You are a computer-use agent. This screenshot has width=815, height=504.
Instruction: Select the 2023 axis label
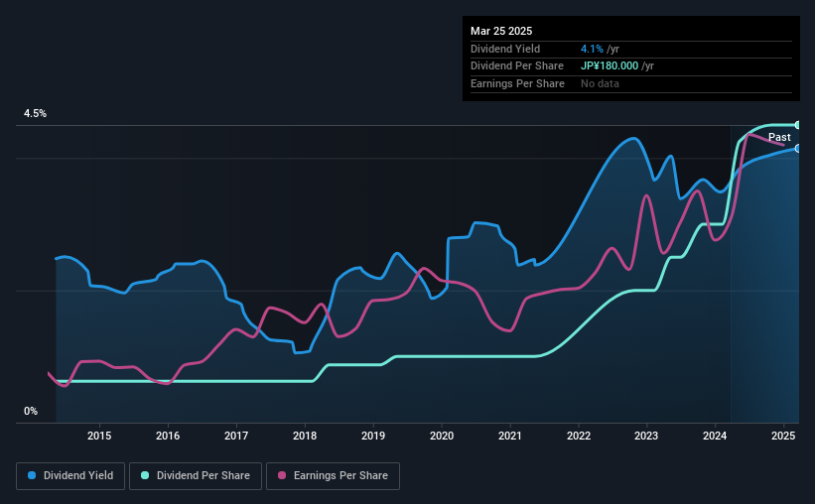[646, 436]
